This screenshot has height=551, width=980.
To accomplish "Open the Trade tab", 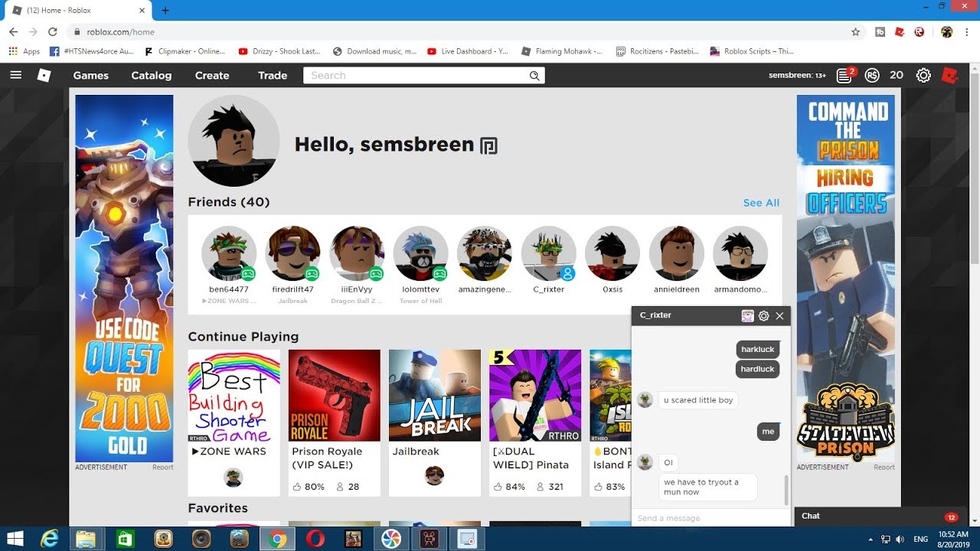I will tap(273, 75).
